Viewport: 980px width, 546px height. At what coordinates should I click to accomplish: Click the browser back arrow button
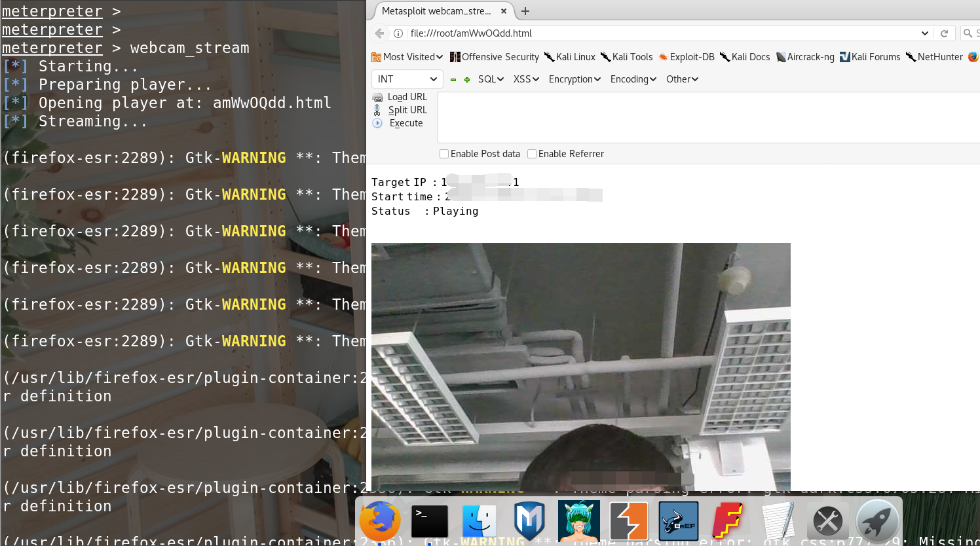pyautogui.click(x=379, y=33)
